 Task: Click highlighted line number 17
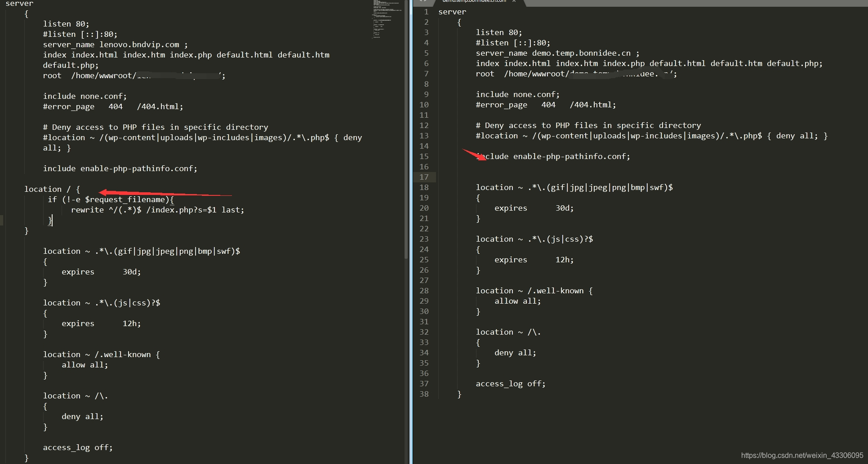click(x=424, y=177)
